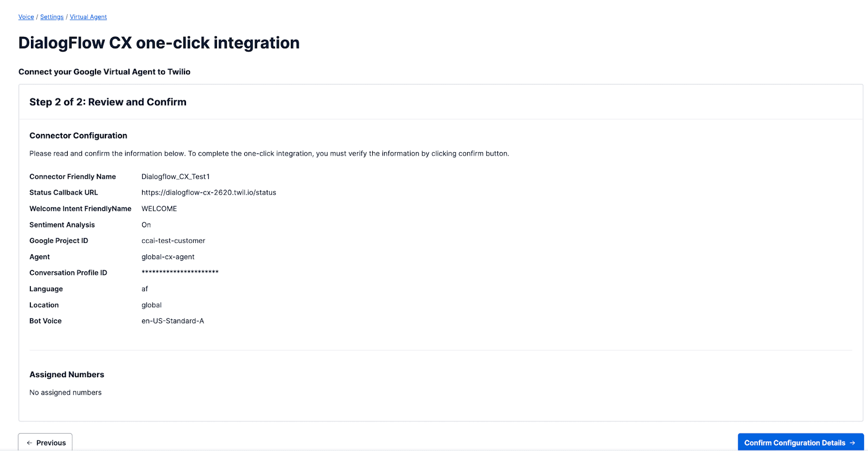Click the masked Conversation Profile ID
The height and width of the screenshot is (451, 868).
point(180,272)
